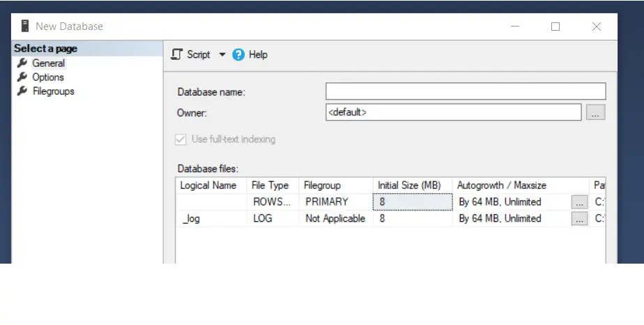Screen dimensions: 644x325
Task: Click the Options page wrench icon
Action: (x=22, y=77)
